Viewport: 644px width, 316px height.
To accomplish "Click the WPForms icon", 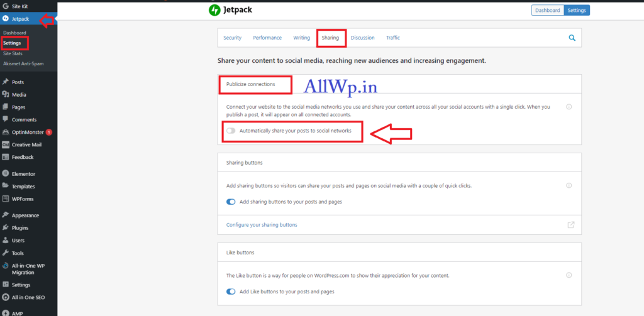I will 6,199.
